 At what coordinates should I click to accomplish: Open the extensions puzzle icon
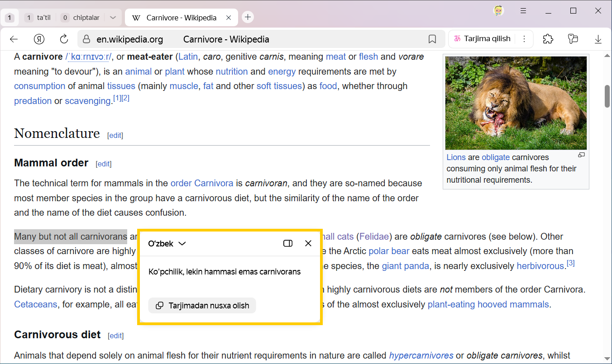pos(548,39)
